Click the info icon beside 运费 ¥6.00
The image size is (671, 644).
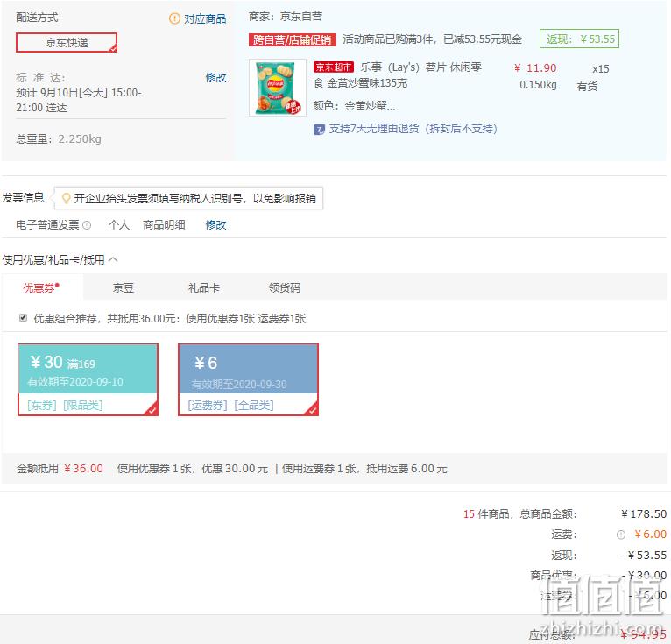click(621, 534)
